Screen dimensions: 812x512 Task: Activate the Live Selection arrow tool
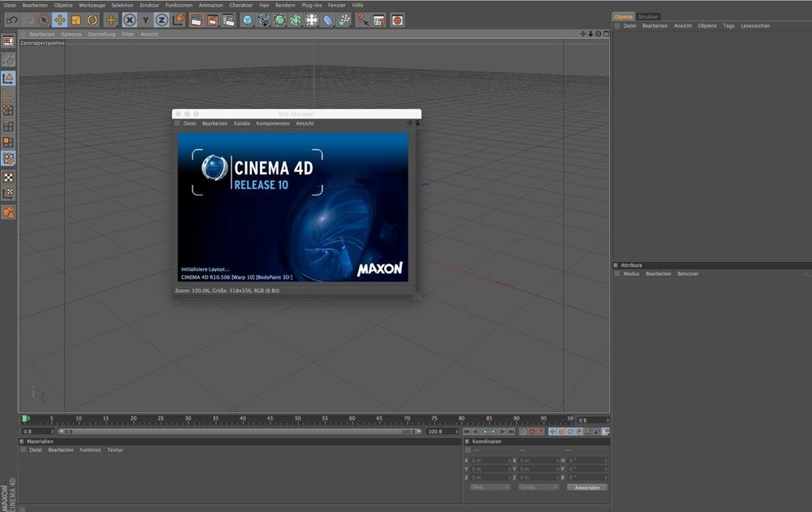tap(42, 19)
